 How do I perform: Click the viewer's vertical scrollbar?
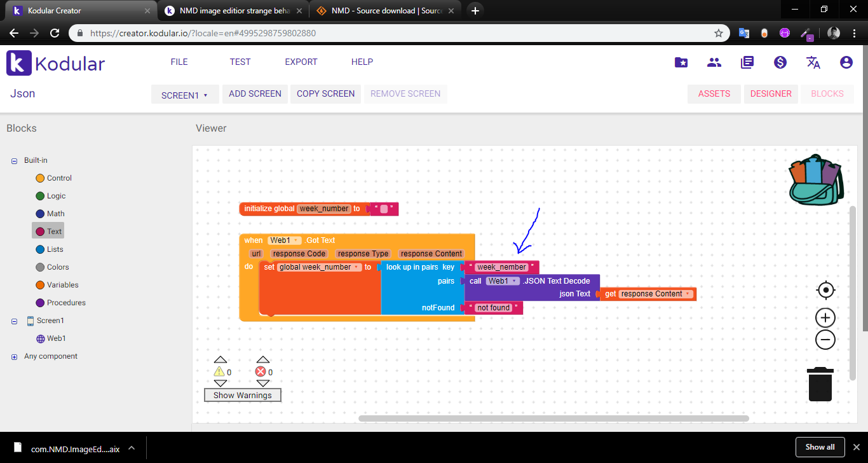(x=853, y=293)
